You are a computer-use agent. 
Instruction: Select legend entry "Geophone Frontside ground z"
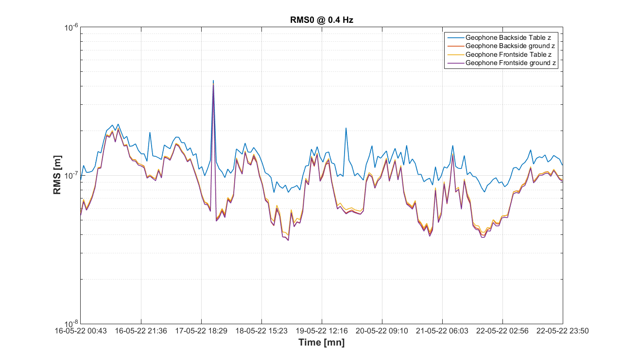511,63
